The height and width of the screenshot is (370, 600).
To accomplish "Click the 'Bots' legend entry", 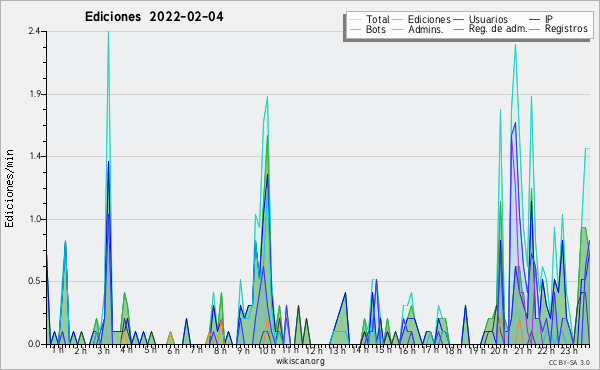I will (x=376, y=29).
